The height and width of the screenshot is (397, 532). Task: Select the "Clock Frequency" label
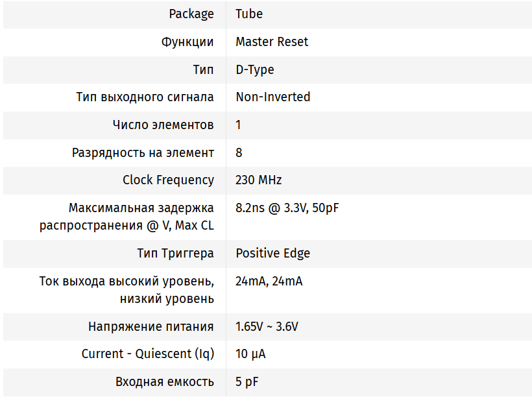pos(168,180)
